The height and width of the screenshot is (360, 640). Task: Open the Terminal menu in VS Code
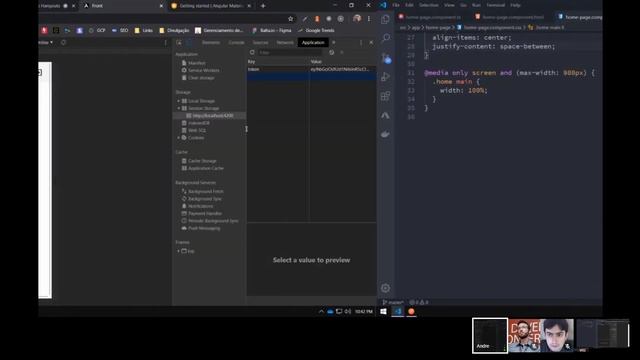496,5
